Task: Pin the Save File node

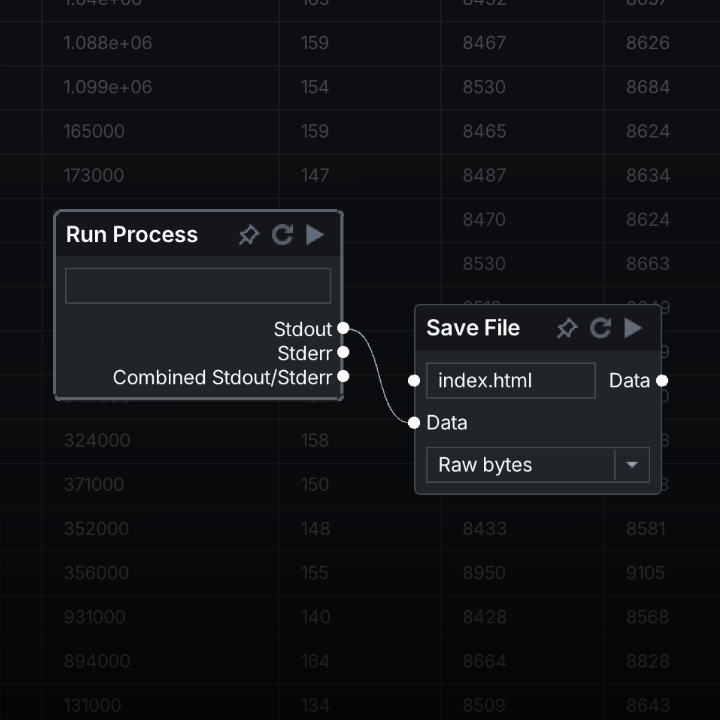Action: (567, 328)
